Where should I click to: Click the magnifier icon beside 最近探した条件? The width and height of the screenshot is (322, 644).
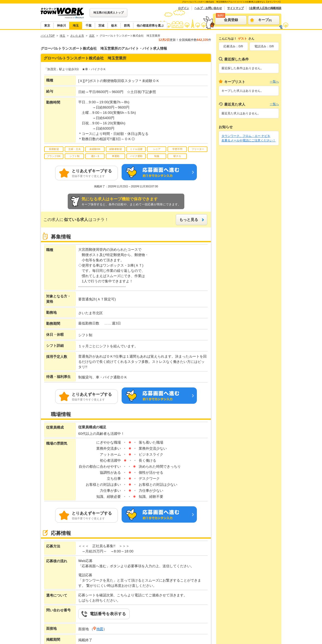[x=221, y=59]
